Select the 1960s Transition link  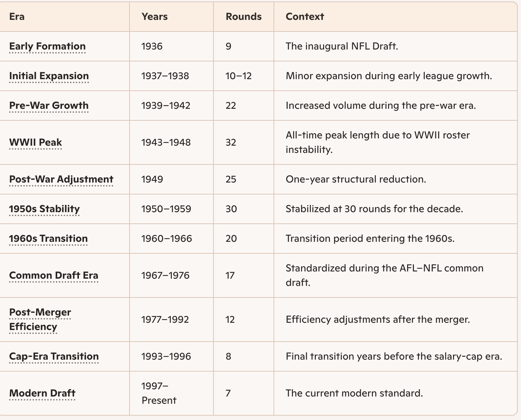coord(48,239)
